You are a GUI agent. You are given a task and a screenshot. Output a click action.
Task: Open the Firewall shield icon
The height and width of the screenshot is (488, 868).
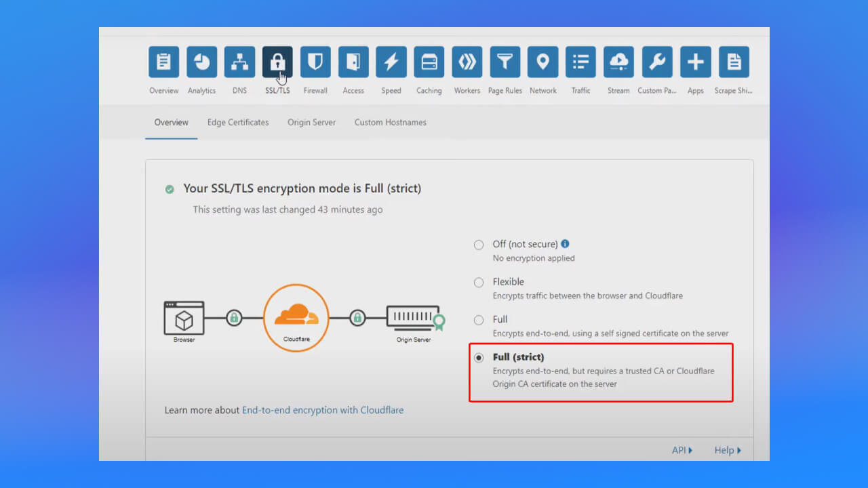[315, 62]
